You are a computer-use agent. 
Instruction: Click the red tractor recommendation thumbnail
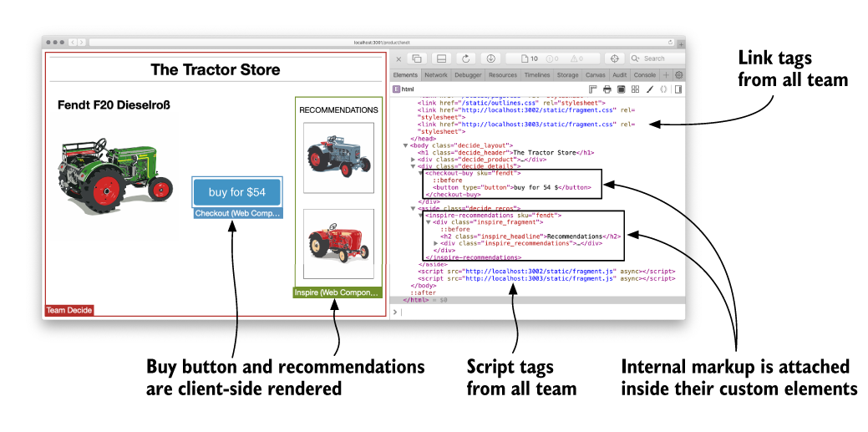coord(338,243)
